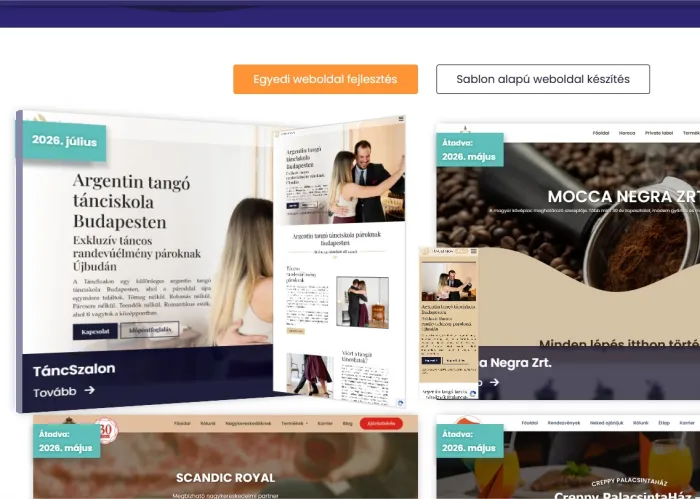Click Private label in Mocca Negra menu
Viewport: 700px width, 499px height.
pos(658,133)
